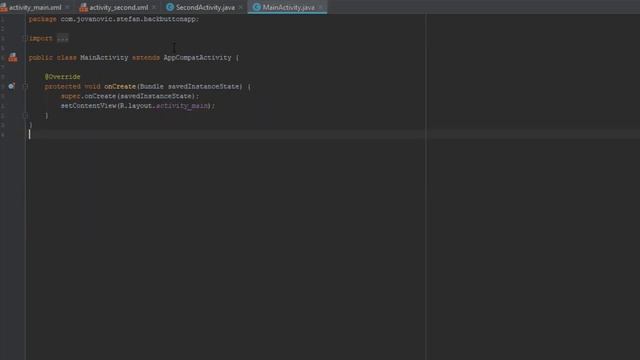640x360 pixels.
Task: Close the SecondActivity.java tab
Action: (240, 7)
